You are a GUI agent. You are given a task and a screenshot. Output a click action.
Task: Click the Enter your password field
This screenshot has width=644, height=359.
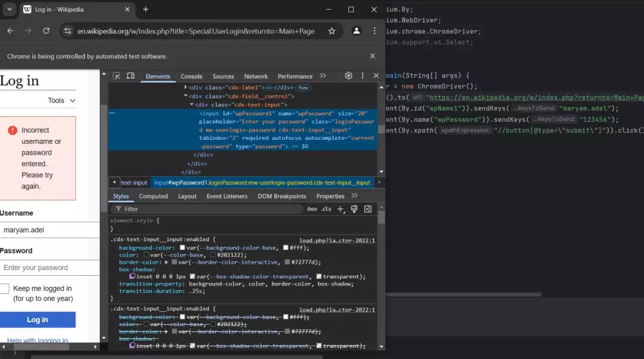click(x=50, y=267)
